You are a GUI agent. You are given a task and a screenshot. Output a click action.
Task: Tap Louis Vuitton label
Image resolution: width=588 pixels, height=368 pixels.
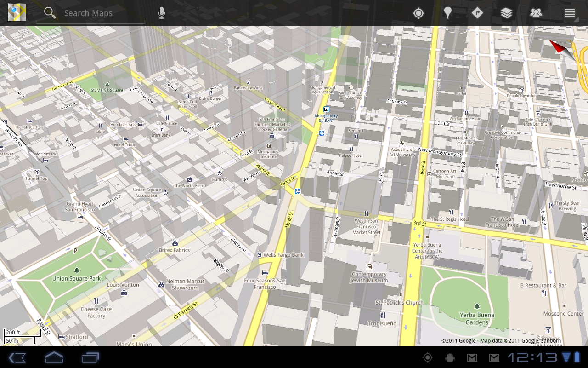click(123, 285)
